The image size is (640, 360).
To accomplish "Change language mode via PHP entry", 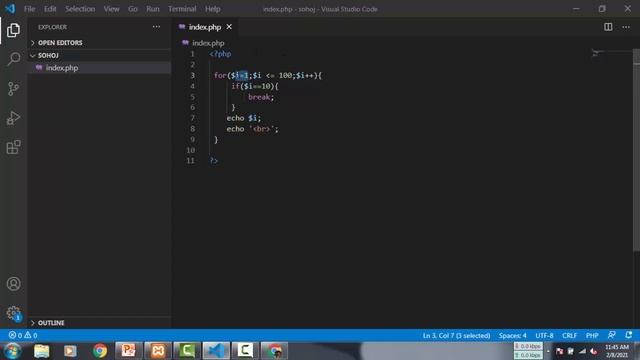I will click(x=592, y=335).
